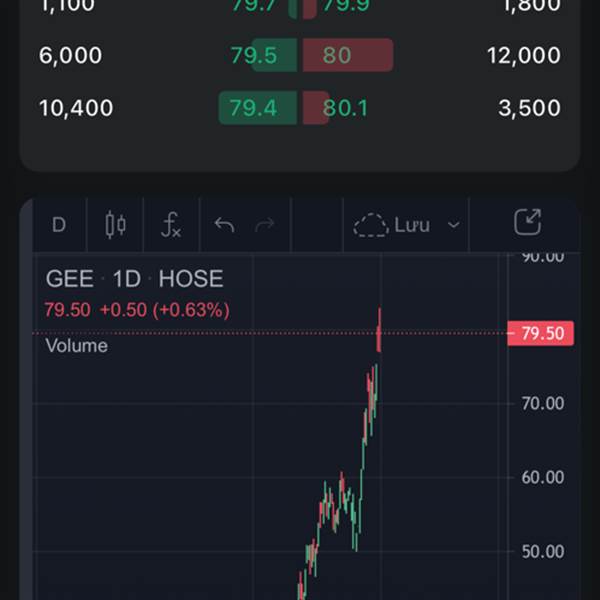Click the 60.00 price axis label
The image size is (600, 600).
coord(543,477)
